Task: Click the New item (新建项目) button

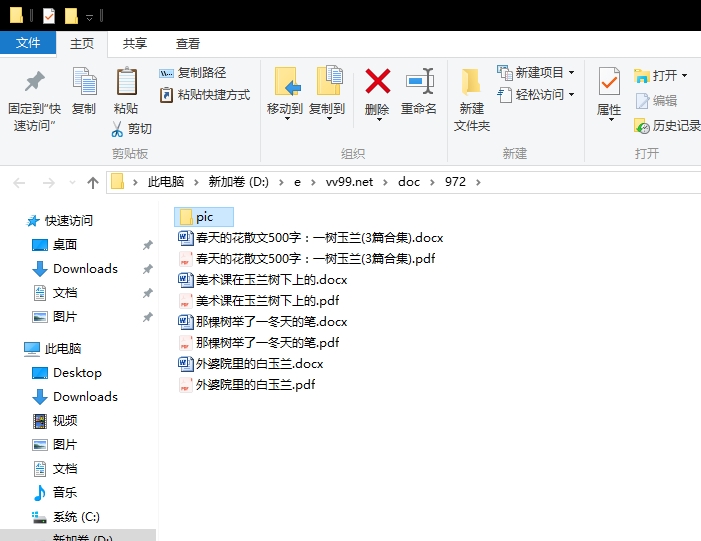Action: [x=536, y=72]
